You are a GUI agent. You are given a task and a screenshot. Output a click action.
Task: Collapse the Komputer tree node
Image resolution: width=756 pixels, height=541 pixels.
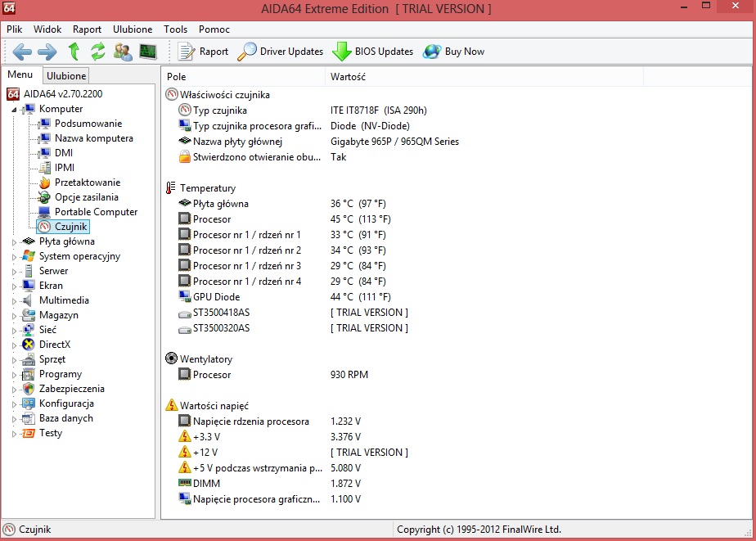click(x=14, y=110)
